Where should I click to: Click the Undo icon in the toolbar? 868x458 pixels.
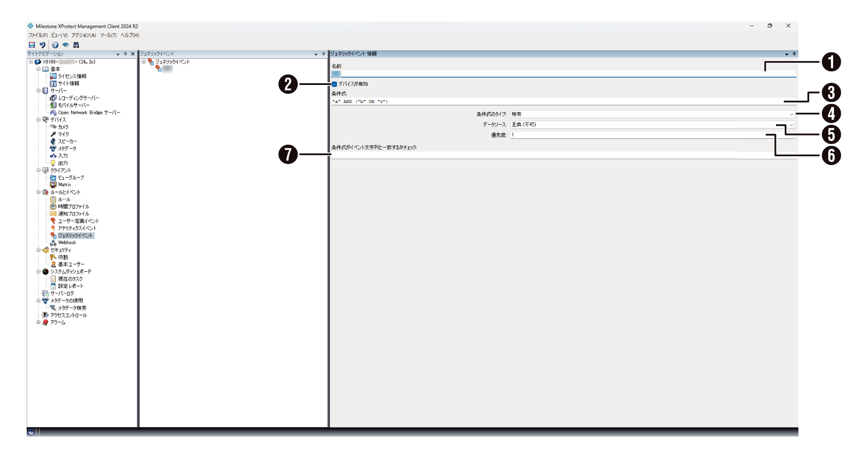[x=42, y=45]
